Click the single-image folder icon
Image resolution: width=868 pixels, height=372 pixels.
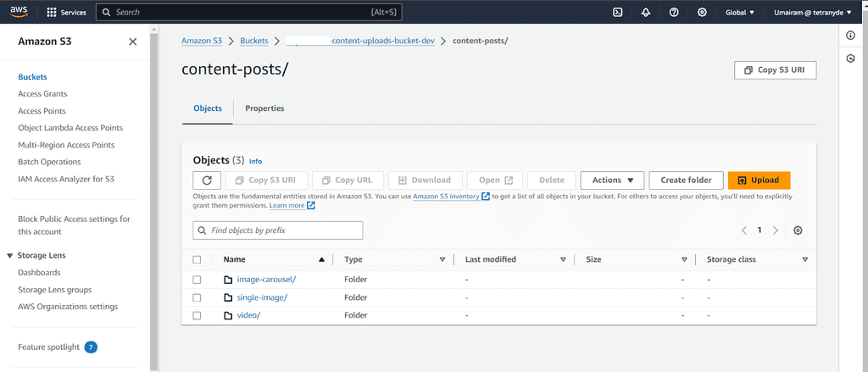(228, 297)
